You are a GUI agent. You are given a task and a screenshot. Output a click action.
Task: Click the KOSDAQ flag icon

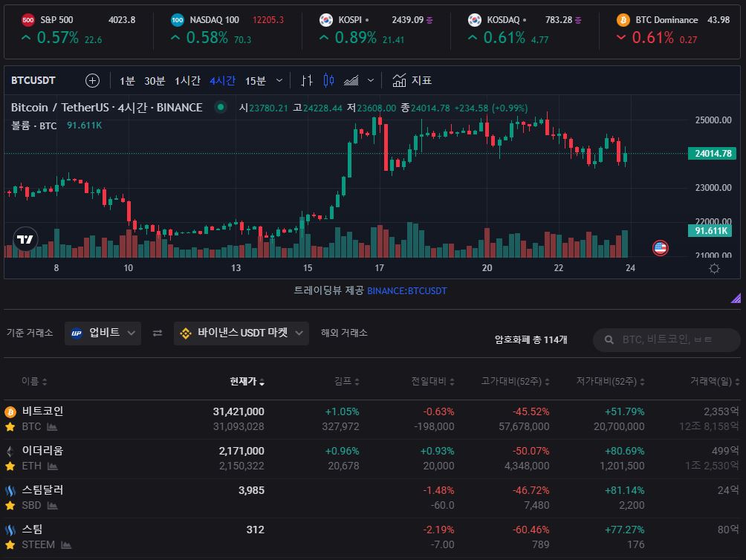point(475,20)
